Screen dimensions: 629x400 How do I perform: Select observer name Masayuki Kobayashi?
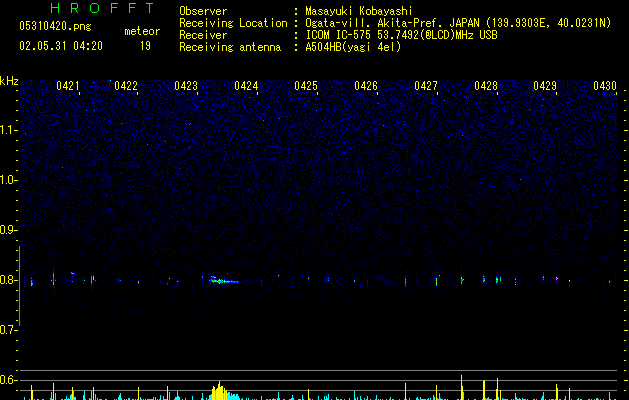pos(359,11)
